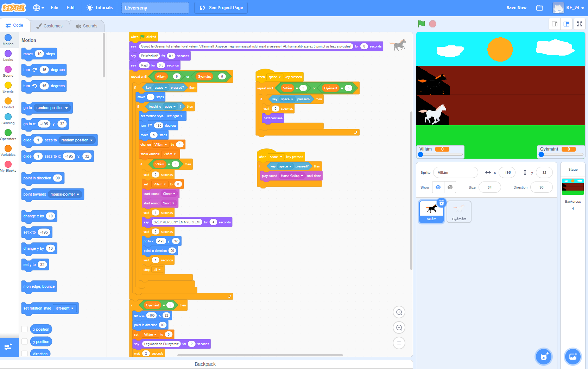Select the Sound block category
This screenshot has width=588, height=369.
[8, 71]
